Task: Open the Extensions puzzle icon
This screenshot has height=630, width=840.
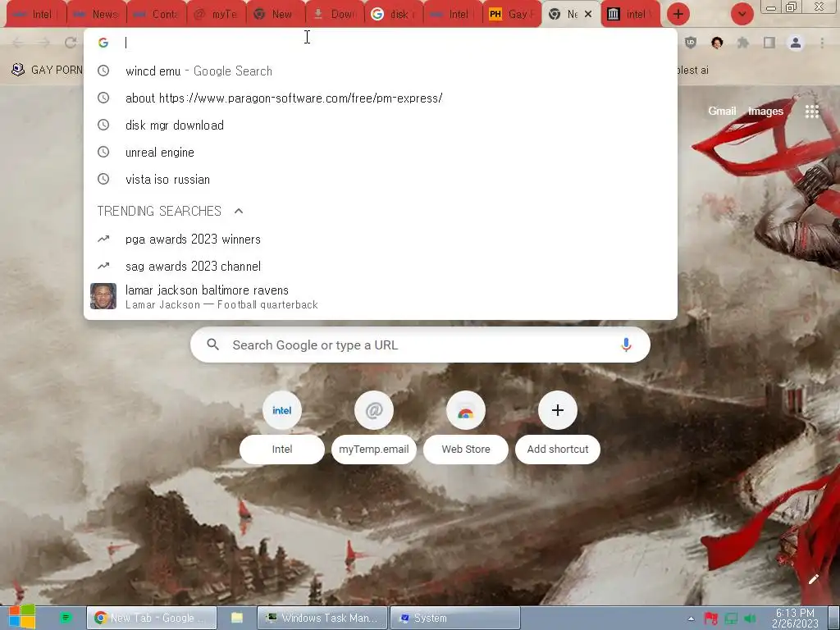Action: click(743, 43)
